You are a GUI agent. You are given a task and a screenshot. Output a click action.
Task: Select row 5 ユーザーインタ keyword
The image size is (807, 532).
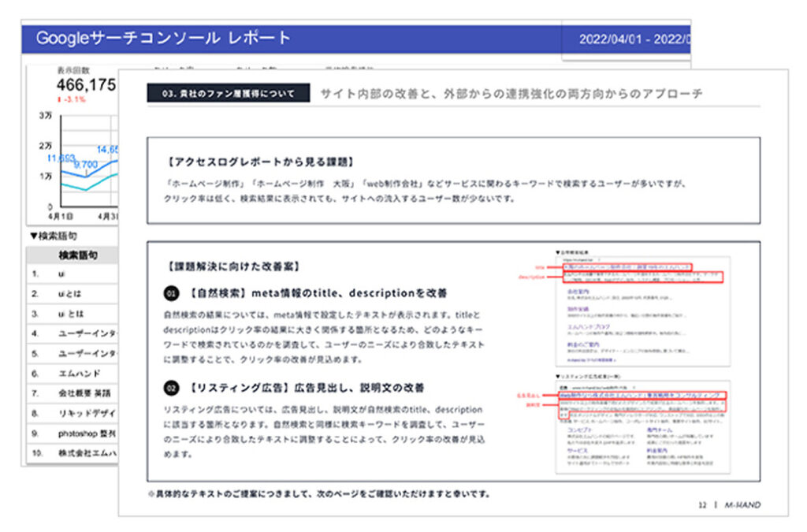pyautogui.click(x=87, y=353)
